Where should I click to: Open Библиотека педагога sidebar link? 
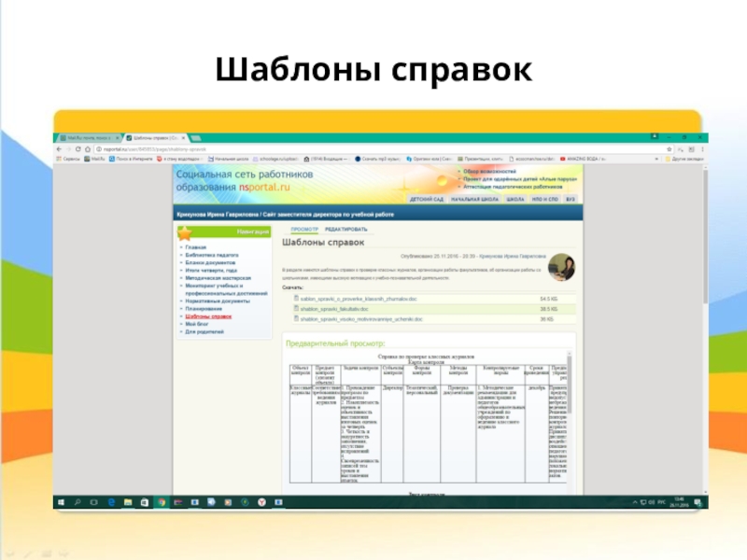click(215, 254)
